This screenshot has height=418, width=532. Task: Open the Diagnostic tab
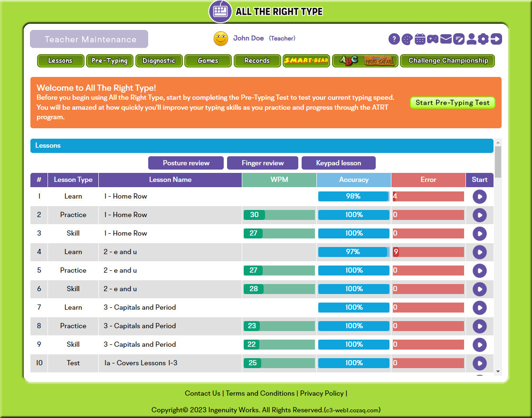[159, 61]
